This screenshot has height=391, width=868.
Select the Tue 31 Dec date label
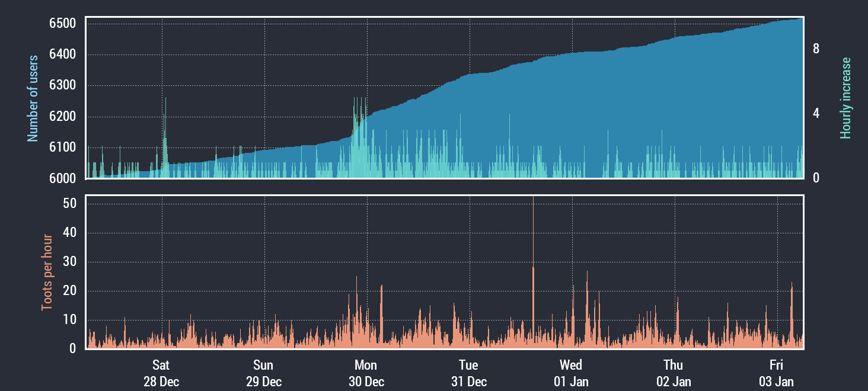468,373
